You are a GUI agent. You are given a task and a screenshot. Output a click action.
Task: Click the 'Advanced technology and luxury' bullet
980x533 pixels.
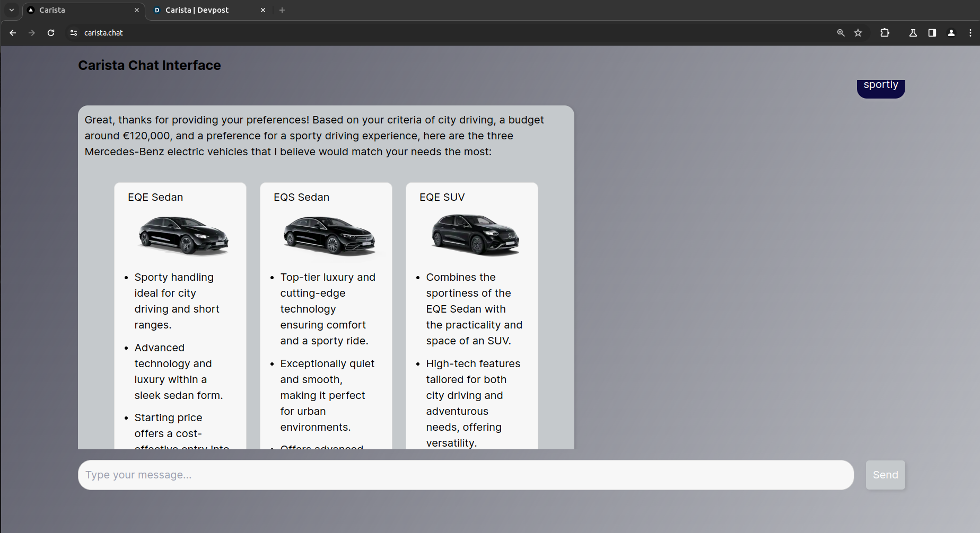tap(179, 371)
